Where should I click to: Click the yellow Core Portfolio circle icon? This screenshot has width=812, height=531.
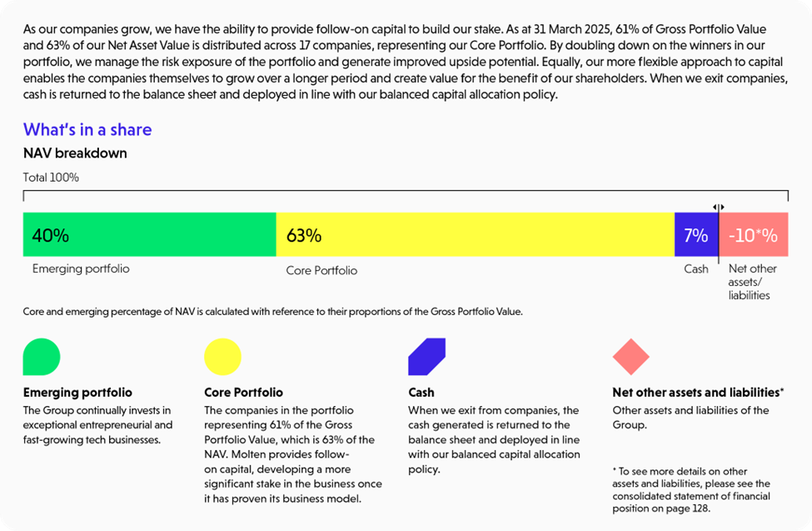click(222, 357)
